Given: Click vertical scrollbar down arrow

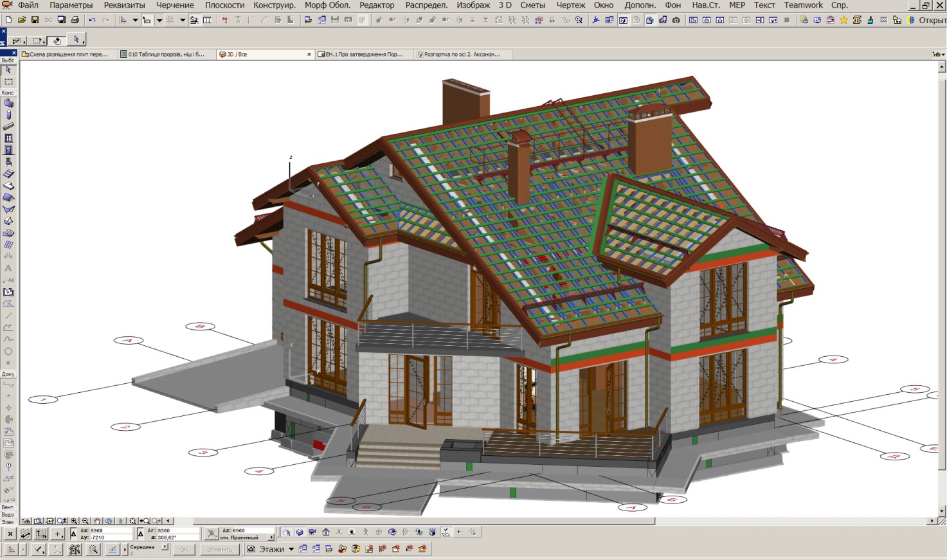Looking at the screenshot, I should [942, 512].
